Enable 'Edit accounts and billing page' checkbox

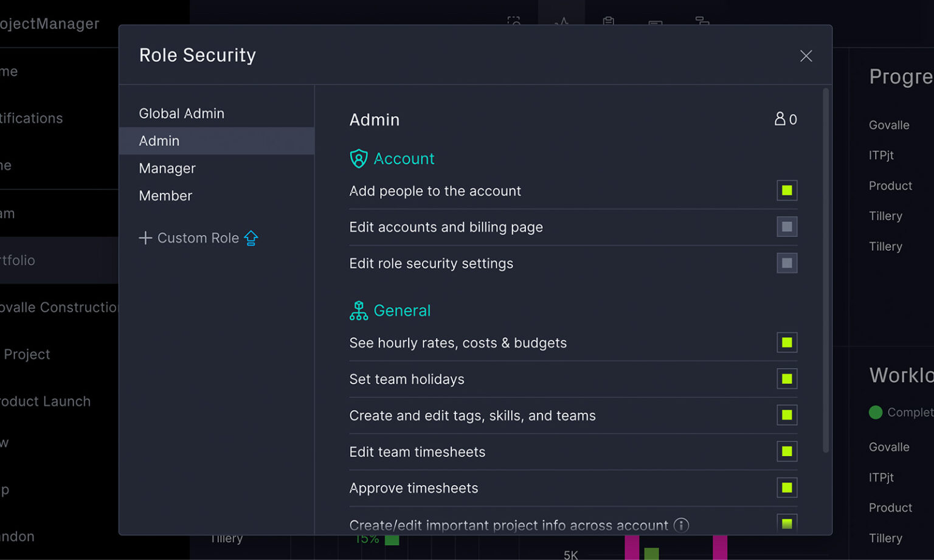[787, 227]
